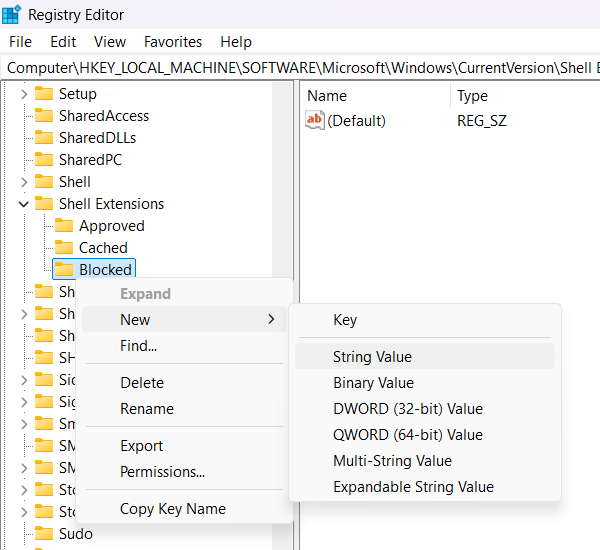Click the Setup folder icon in tree

point(43,94)
